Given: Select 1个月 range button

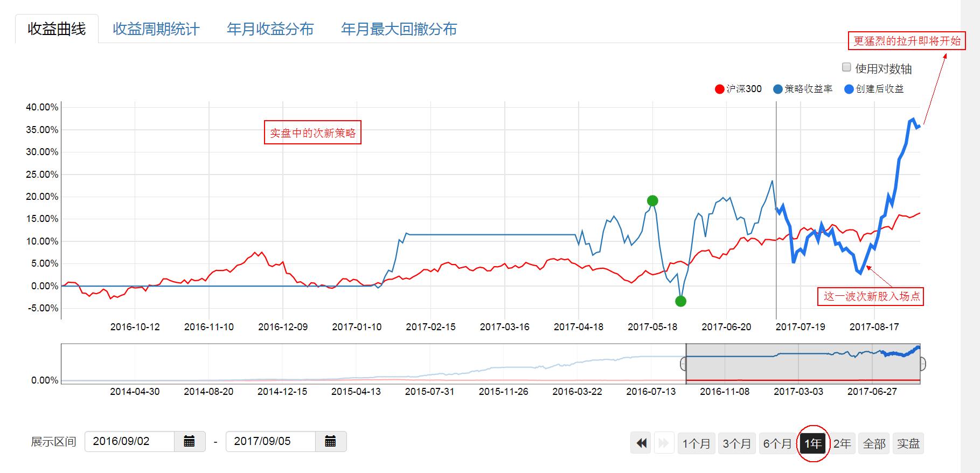Looking at the screenshot, I should pyautogui.click(x=697, y=443).
